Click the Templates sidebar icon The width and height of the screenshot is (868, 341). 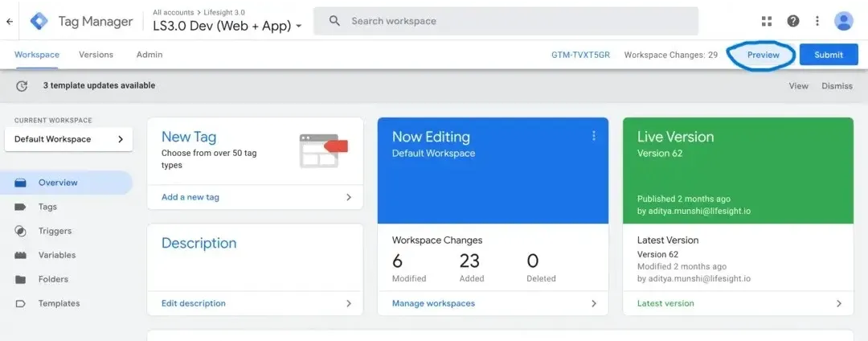(x=20, y=303)
